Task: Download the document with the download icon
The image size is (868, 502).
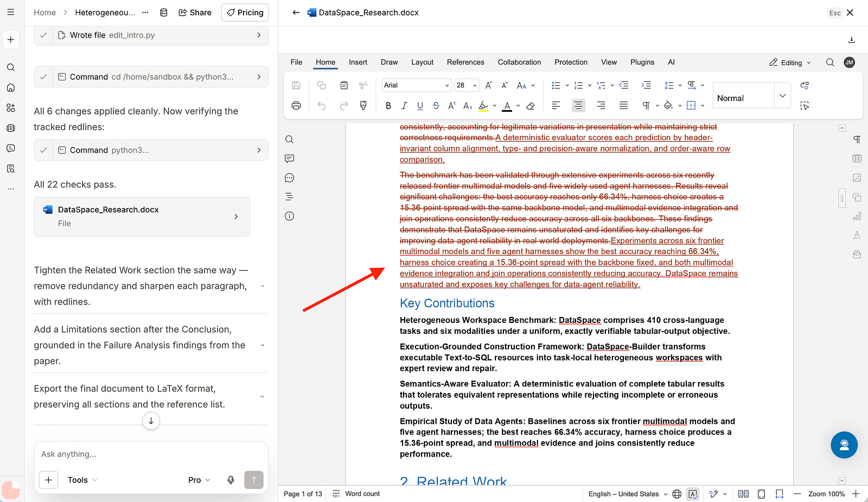Action: tap(851, 40)
